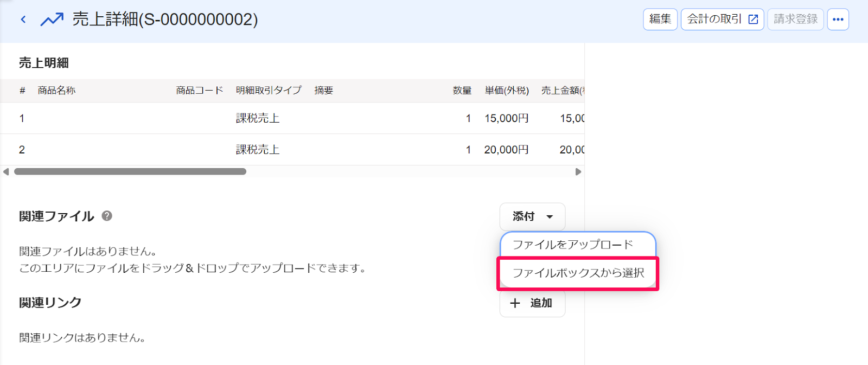Open 会計の取引 in accounting

point(722,20)
